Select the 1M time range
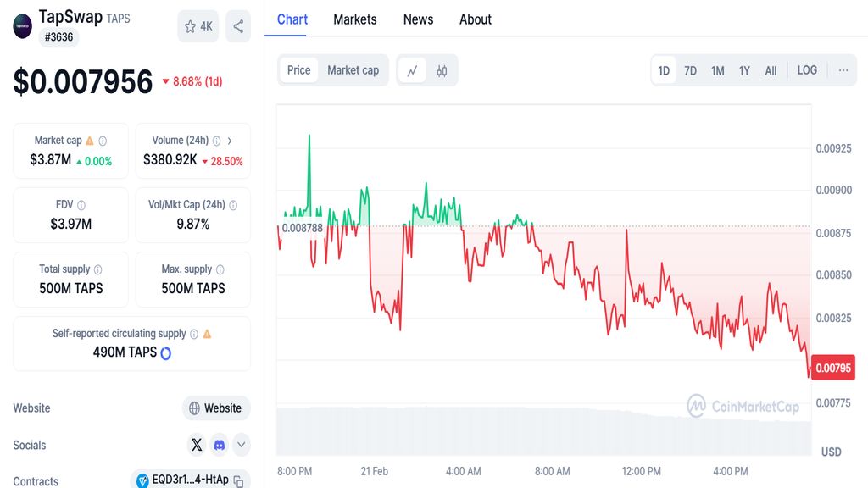 (x=717, y=71)
